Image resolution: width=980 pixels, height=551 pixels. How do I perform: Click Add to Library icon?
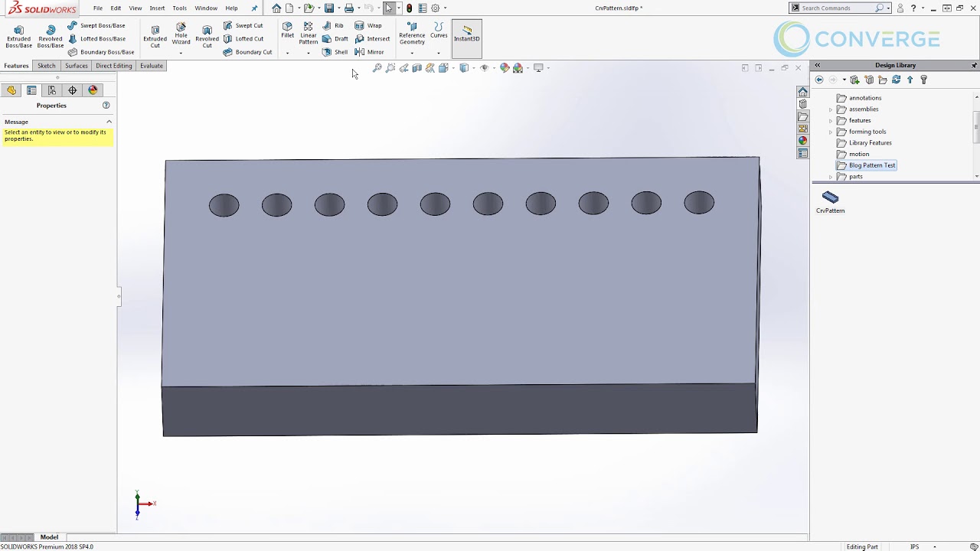[x=855, y=80]
